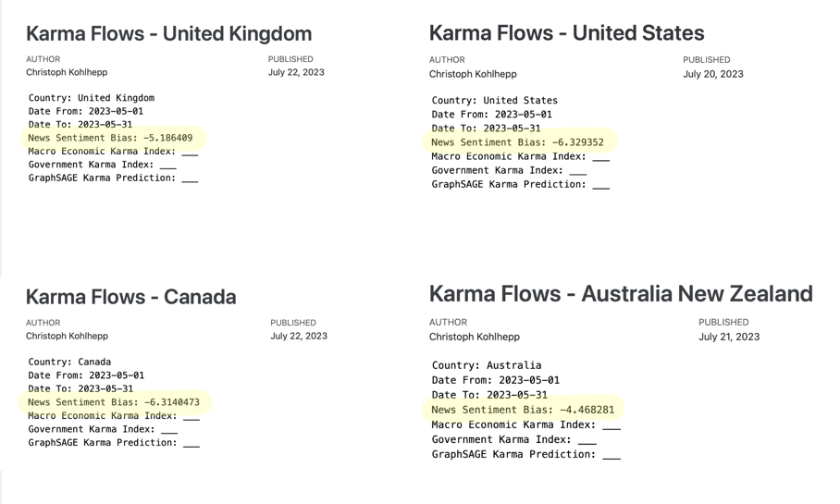The image size is (840, 504).
Task: Click highlighted News Sentiment Bias -6.3140473 line
Action: [x=113, y=402]
